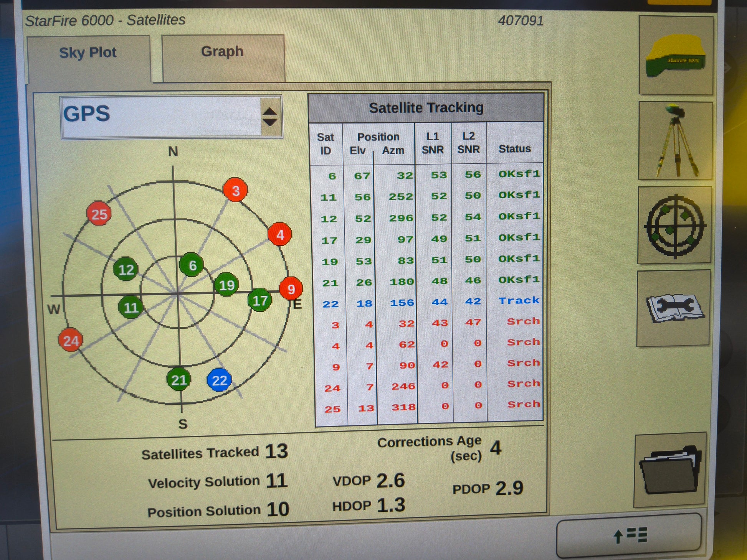Click green satellite 17 marker
Image resolution: width=747 pixels, height=560 pixels.
260,300
